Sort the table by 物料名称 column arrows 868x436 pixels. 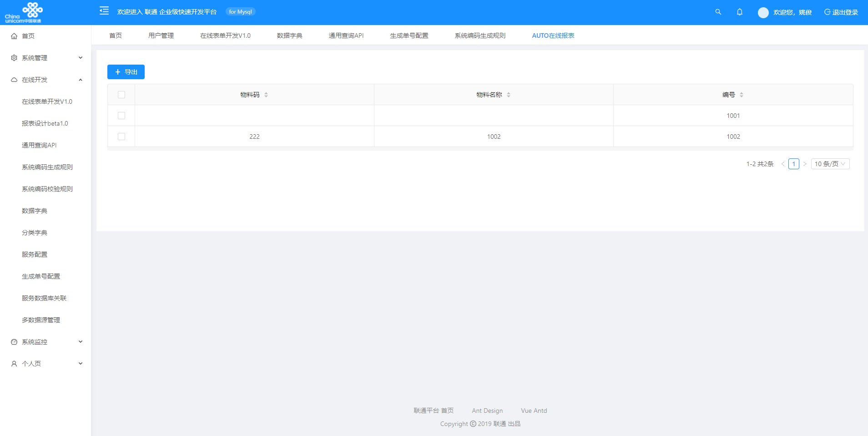pyautogui.click(x=509, y=95)
